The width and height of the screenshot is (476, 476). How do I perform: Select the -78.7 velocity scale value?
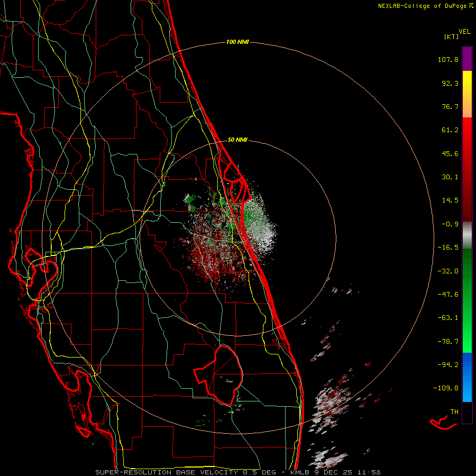(x=448, y=342)
